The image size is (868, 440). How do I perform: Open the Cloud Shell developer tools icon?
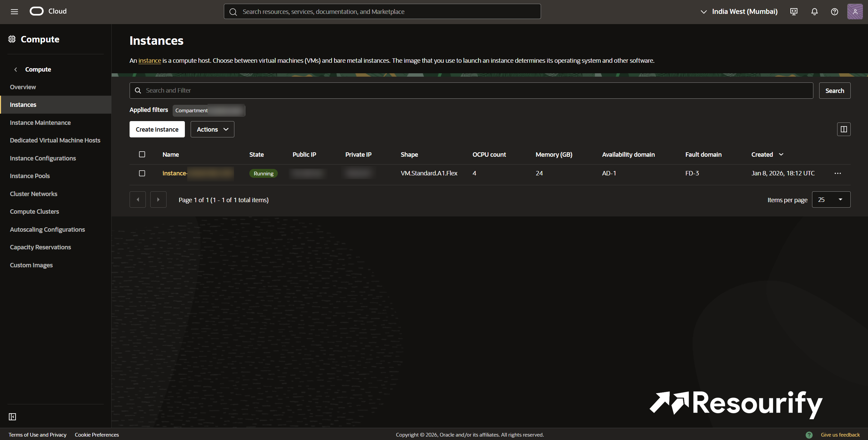(x=794, y=12)
